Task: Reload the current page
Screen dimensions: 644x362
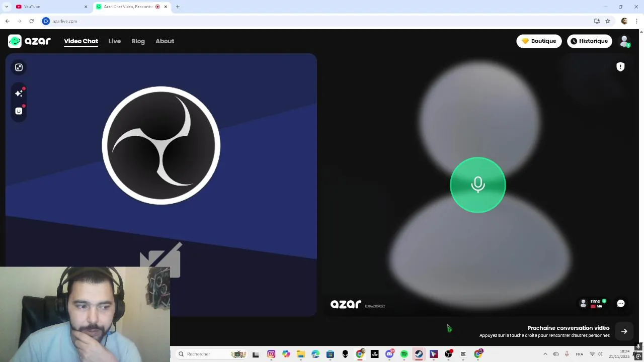Action: coord(31,21)
